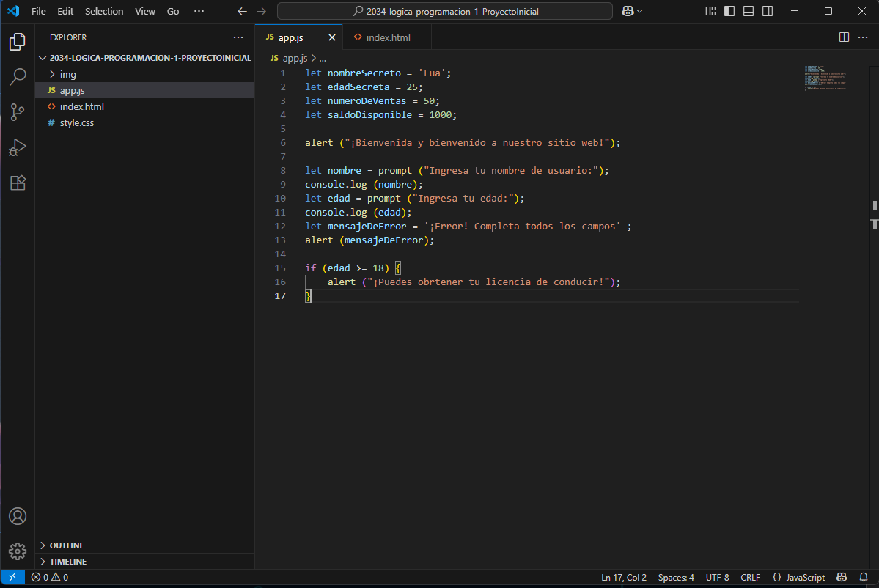
Task: Open the File menu
Action: (x=39, y=11)
